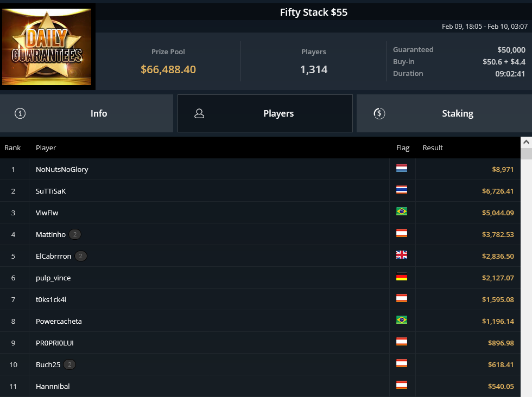The image size is (532, 397).
Task: Click the Flag column header
Action: [403, 148]
